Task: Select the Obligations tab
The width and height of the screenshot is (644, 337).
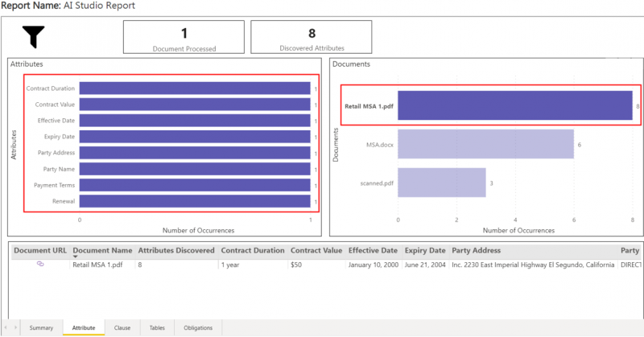Action: tap(198, 328)
